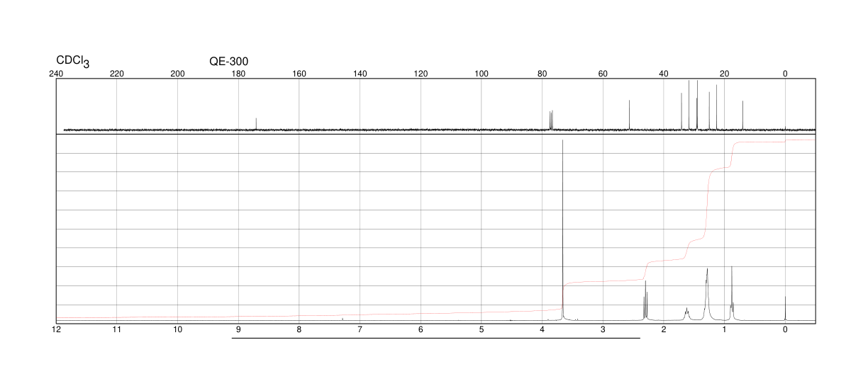
Task: Click the carbon peak near 34 ppm
Action: 681,112
